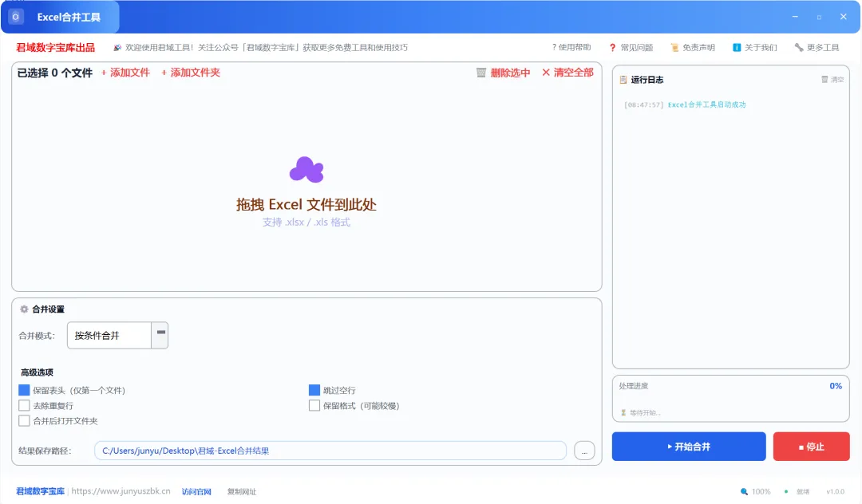Click 君域数字宝库 link in footer
The image size is (862, 504).
click(x=40, y=491)
